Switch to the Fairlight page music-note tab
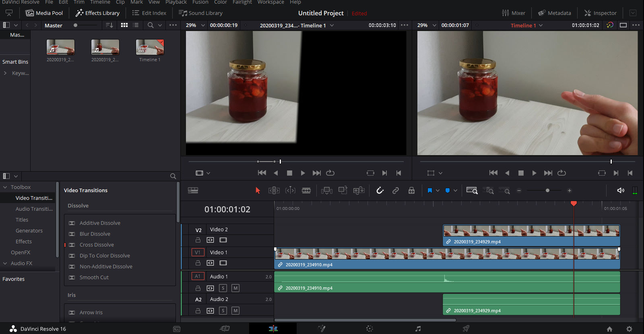Image resolution: width=644 pixels, height=334 pixels. pos(418,329)
